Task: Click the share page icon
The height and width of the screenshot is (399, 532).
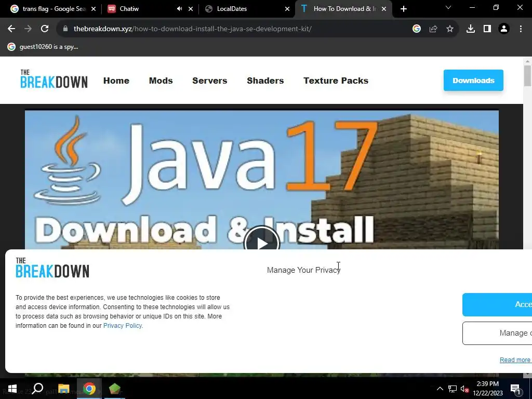Action: coord(433,29)
